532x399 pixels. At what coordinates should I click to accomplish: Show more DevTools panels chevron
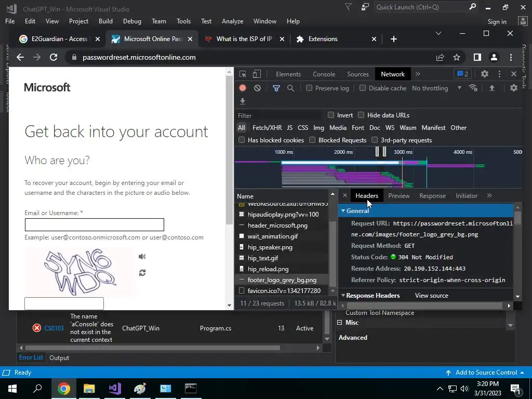pos(418,74)
